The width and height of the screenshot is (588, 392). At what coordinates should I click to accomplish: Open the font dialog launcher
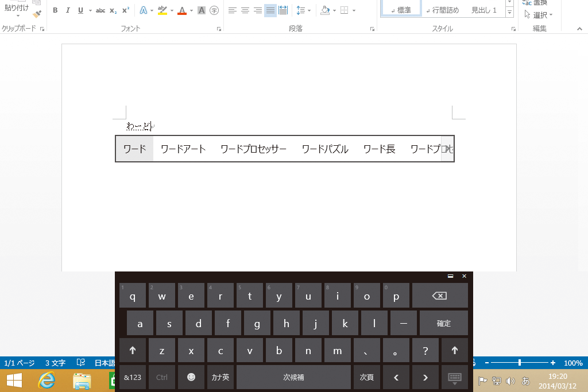[x=219, y=29]
